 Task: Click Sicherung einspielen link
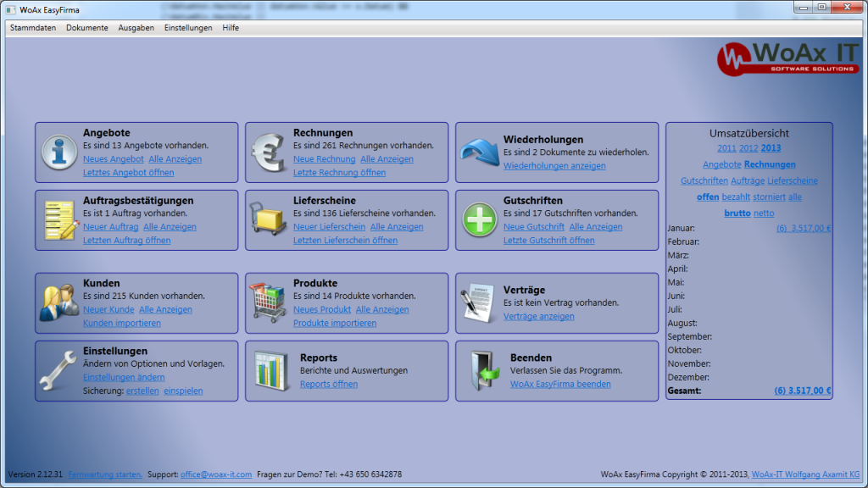point(183,391)
